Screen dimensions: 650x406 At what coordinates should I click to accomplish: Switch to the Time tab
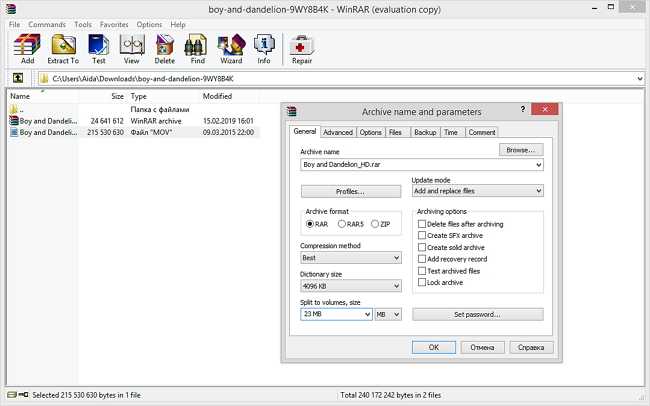pyautogui.click(x=451, y=132)
